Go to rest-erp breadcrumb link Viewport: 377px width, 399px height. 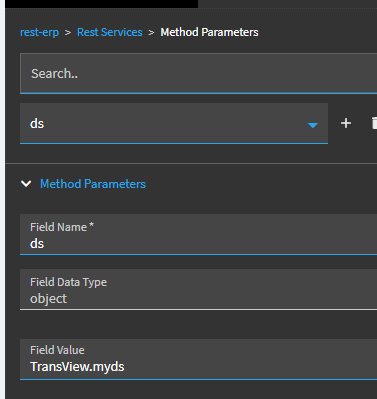click(x=39, y=32)
